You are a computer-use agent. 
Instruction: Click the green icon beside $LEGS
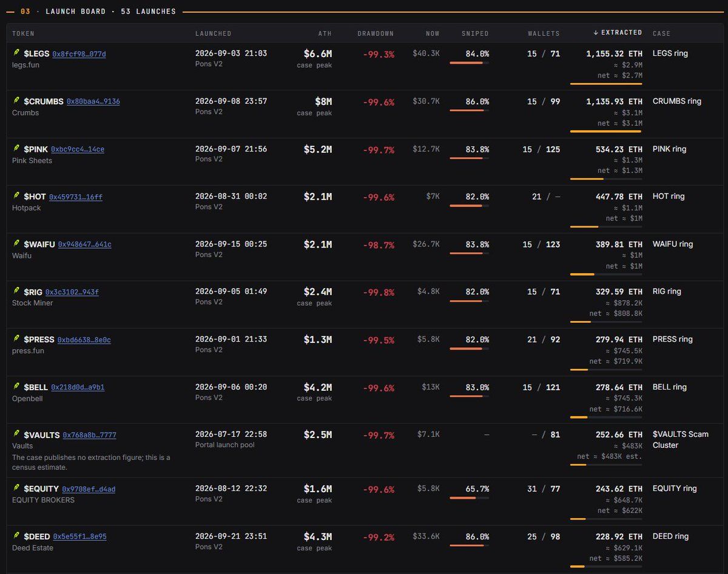tap(16, 53)
